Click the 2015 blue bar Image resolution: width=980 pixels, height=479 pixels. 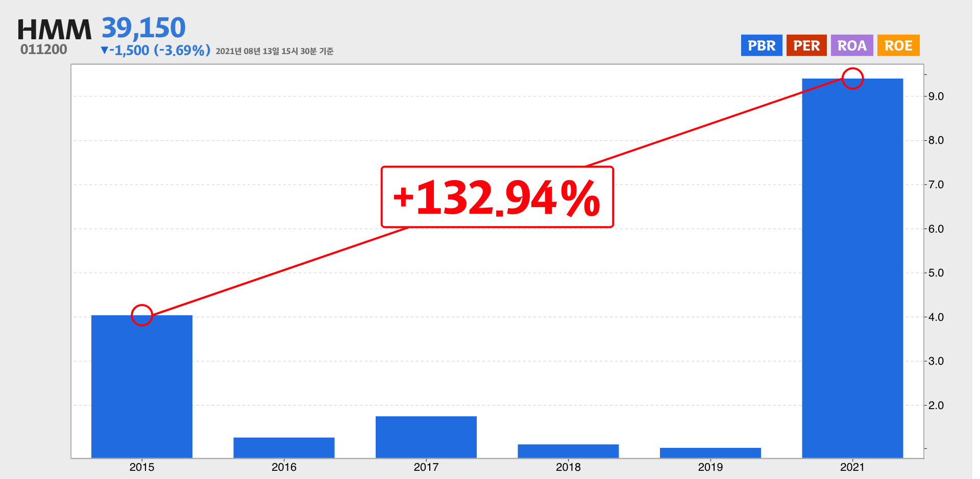pyautogui.click(x=142, y=387)
